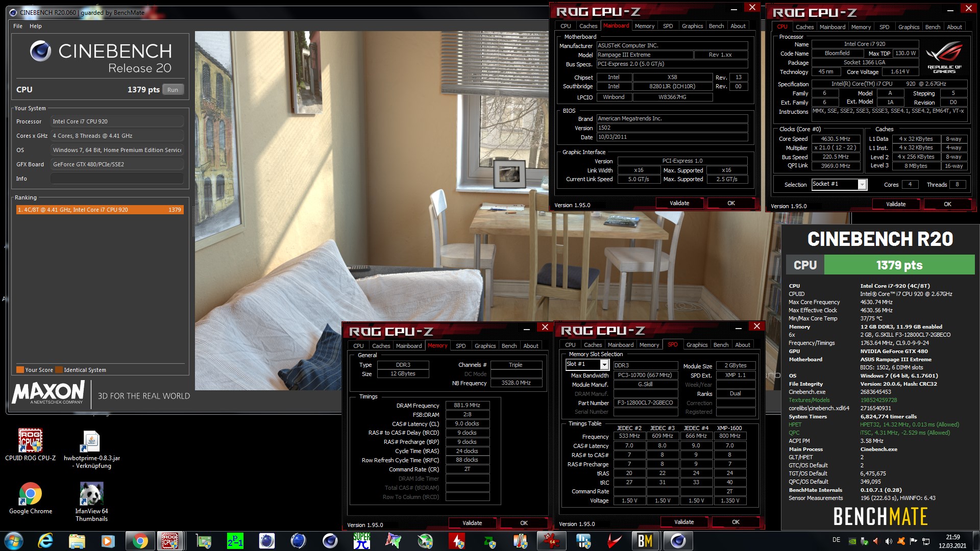Screen dimensions: 980x551
Task: Open Mainboard tab in Memory CPU-Z window
Action: point(409,346)
